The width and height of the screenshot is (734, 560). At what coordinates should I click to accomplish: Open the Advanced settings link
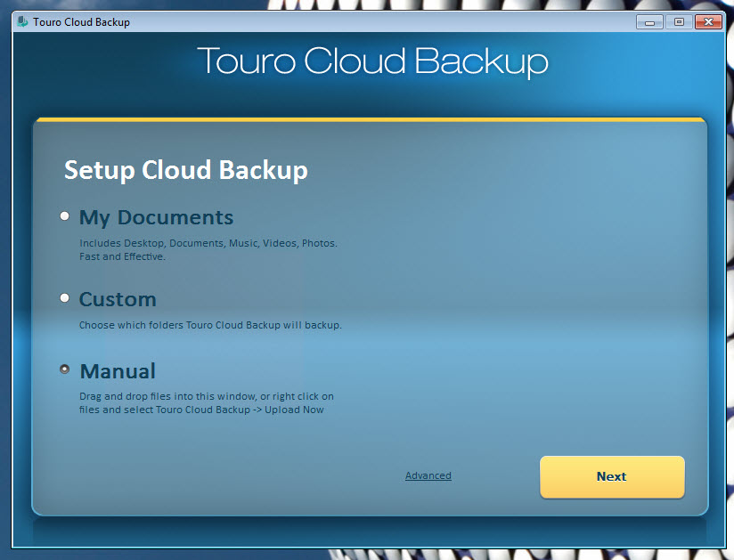pos(428,475)
